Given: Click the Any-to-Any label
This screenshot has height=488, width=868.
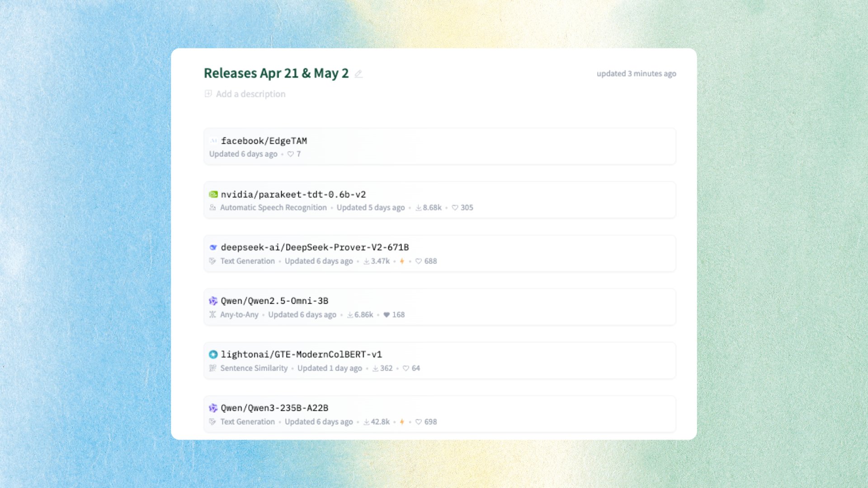Looking at the screenshot, I should pyautogui.click(x=239, y=314).
